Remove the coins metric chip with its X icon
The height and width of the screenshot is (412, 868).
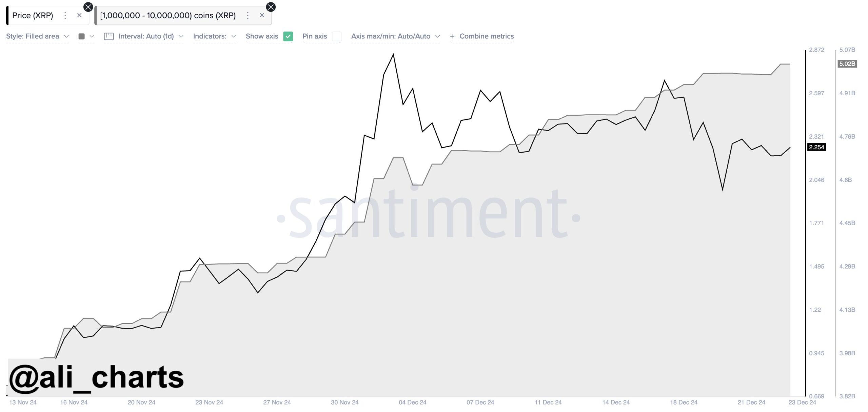tap(262, 15)
